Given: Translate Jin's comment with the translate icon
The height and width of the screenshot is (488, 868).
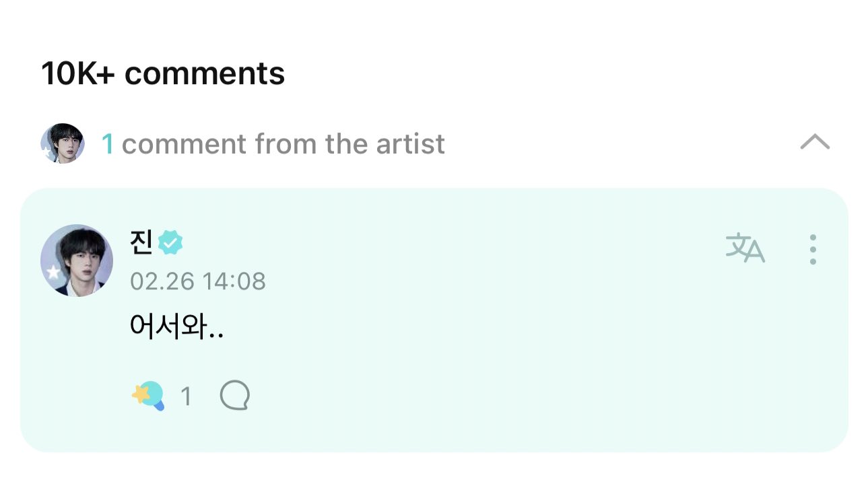Looking at the screenshot, I should coord(745,248).
